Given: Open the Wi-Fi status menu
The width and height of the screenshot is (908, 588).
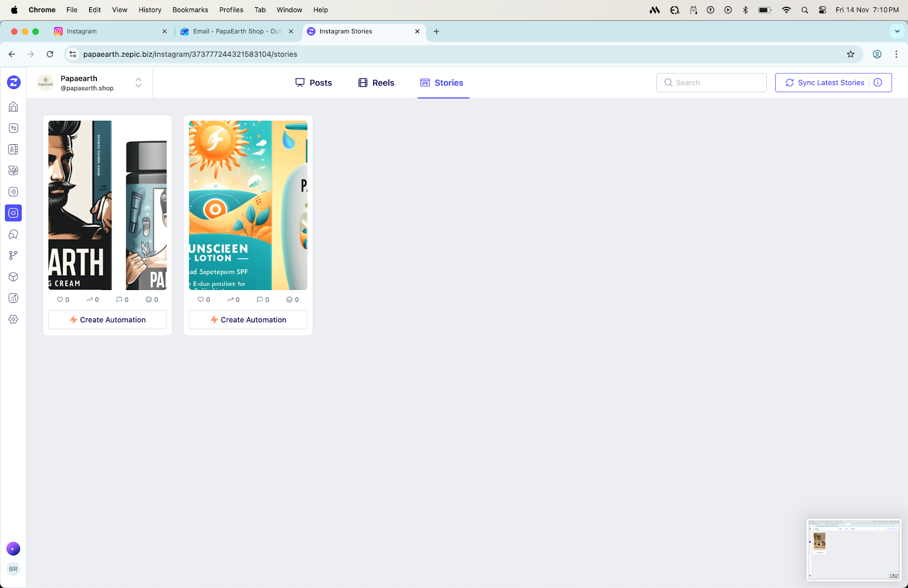Looking at the screenshot, I should point(786,10).
